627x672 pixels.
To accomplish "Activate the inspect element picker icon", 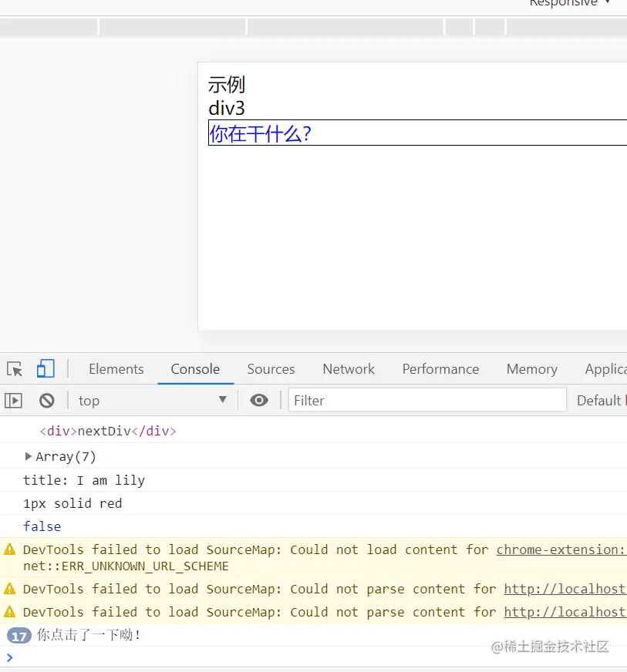I will click(15, 369).
